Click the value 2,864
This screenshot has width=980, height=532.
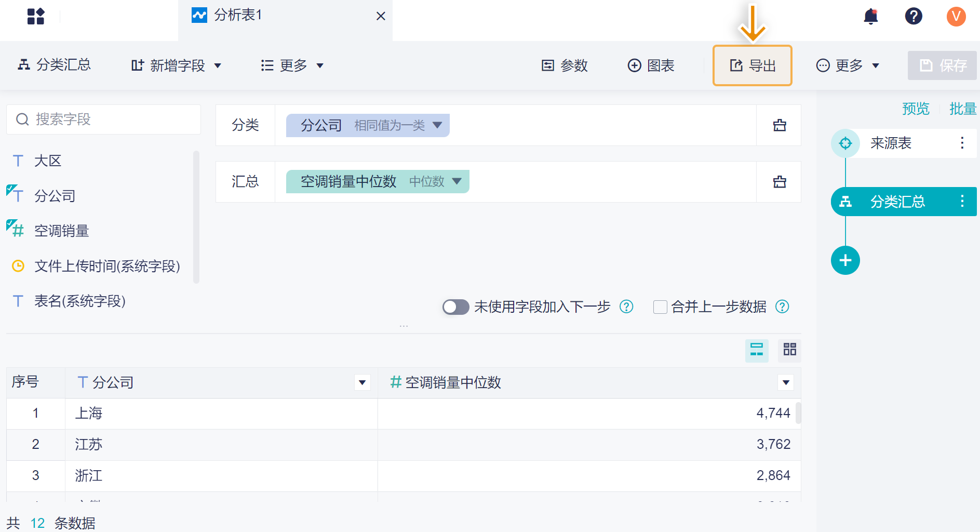click(773, 476)
